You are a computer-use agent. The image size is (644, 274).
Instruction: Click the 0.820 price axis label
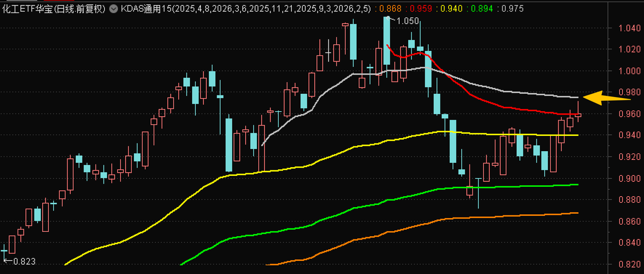[630, 264]
